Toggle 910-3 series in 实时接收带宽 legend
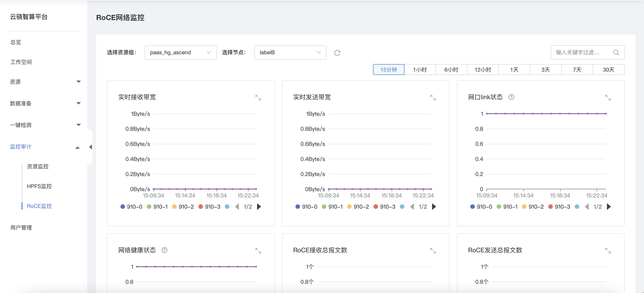This screenshot has height=293, width=644. [x=209, y=207]
